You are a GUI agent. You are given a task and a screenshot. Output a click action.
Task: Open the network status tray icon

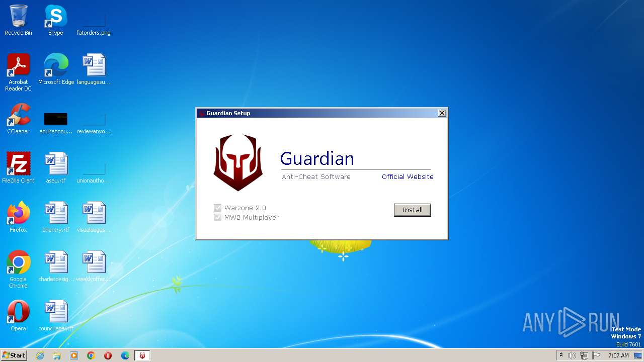point(584,355)
